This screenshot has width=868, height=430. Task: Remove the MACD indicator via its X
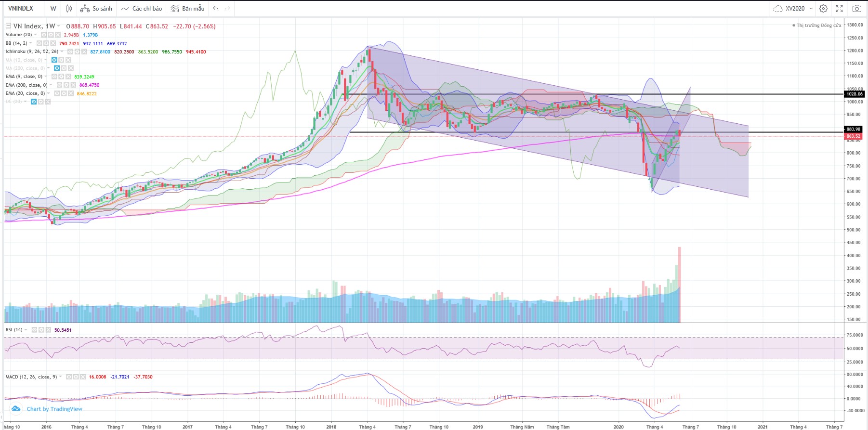point(82,377)
